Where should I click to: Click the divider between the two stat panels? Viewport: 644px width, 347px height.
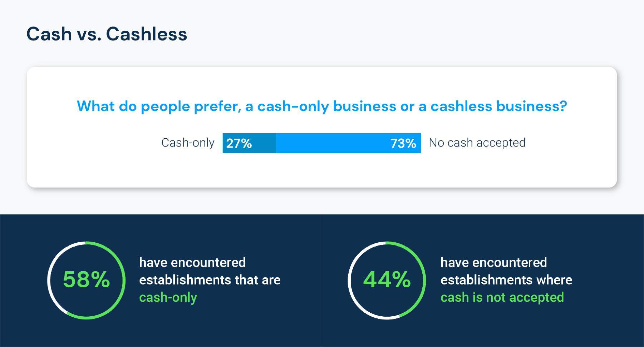[x=322, y=281]
